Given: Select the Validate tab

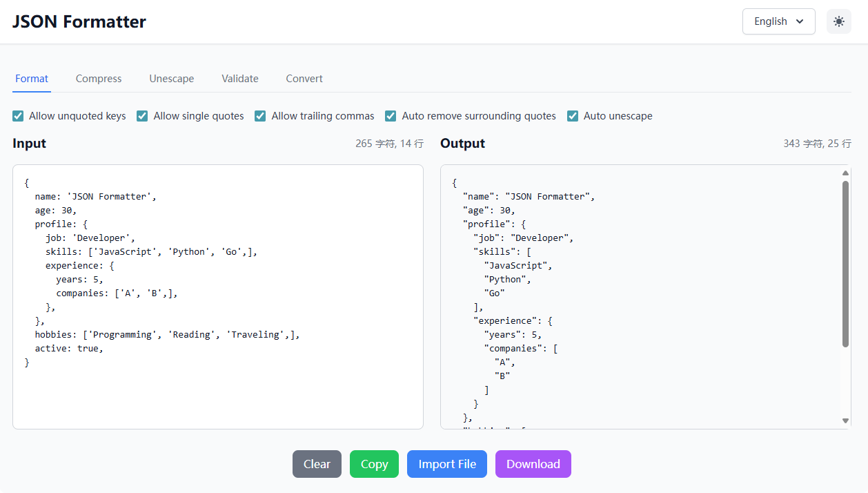Looking at the screenshot, I should [x=240, y=79].
